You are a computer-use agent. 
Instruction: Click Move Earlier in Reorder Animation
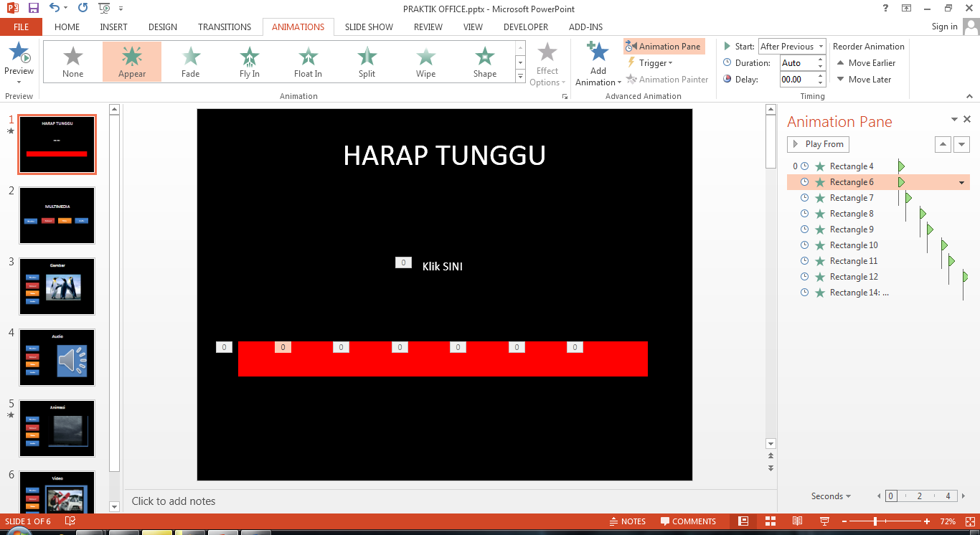click(866, 63)
